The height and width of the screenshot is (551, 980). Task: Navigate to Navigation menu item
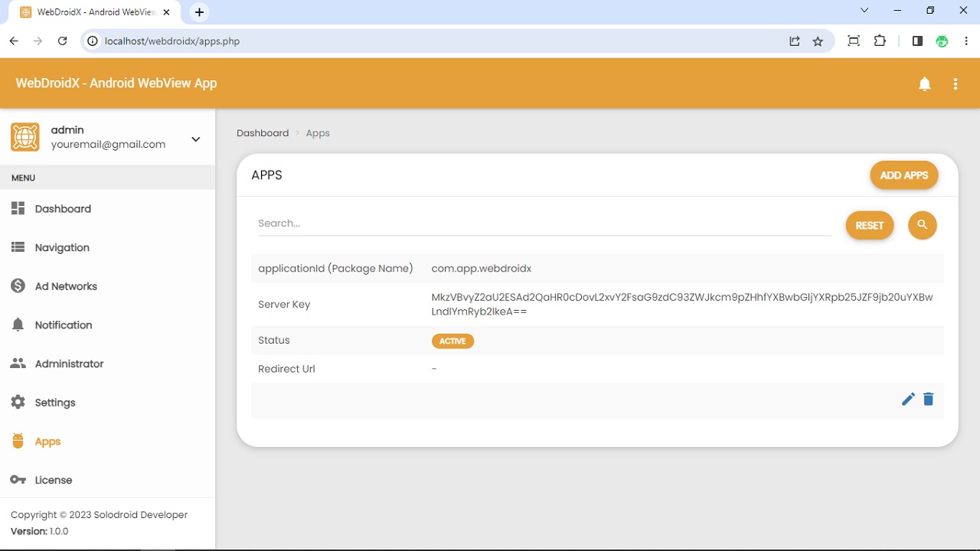[x=61, y=247]
